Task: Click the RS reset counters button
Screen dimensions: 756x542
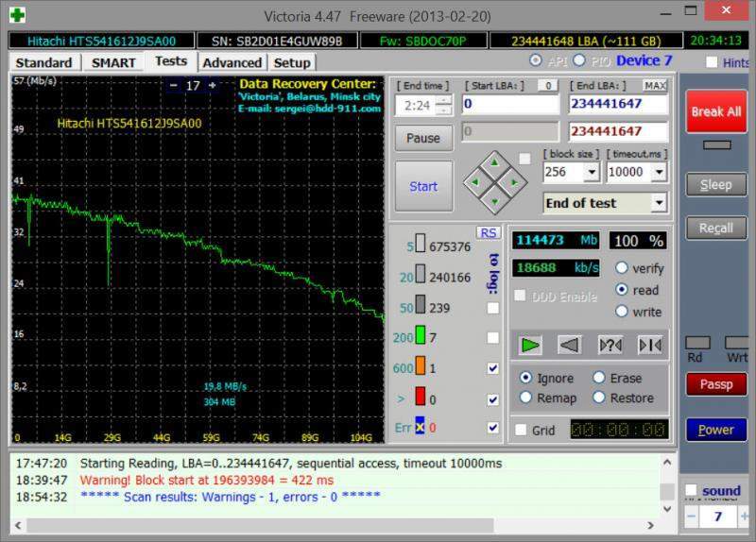Action: point(488,232)
